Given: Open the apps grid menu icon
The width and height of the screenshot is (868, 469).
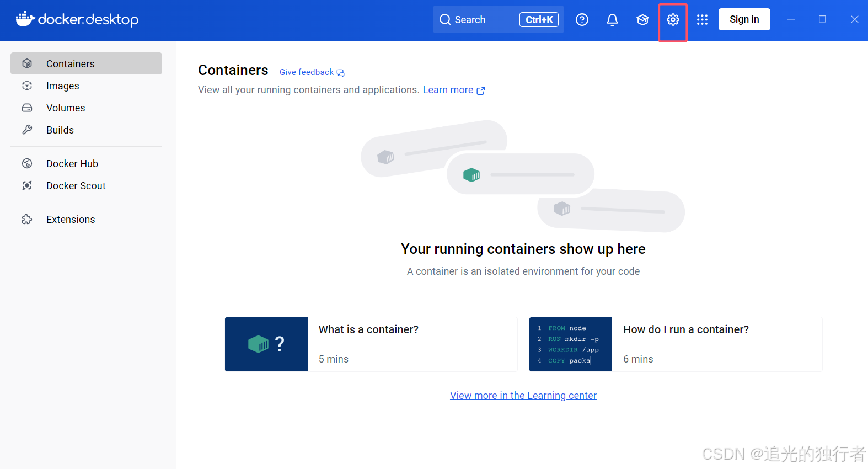Looking at the screenshot, I should pyautogui.click(x=702, y=20).
